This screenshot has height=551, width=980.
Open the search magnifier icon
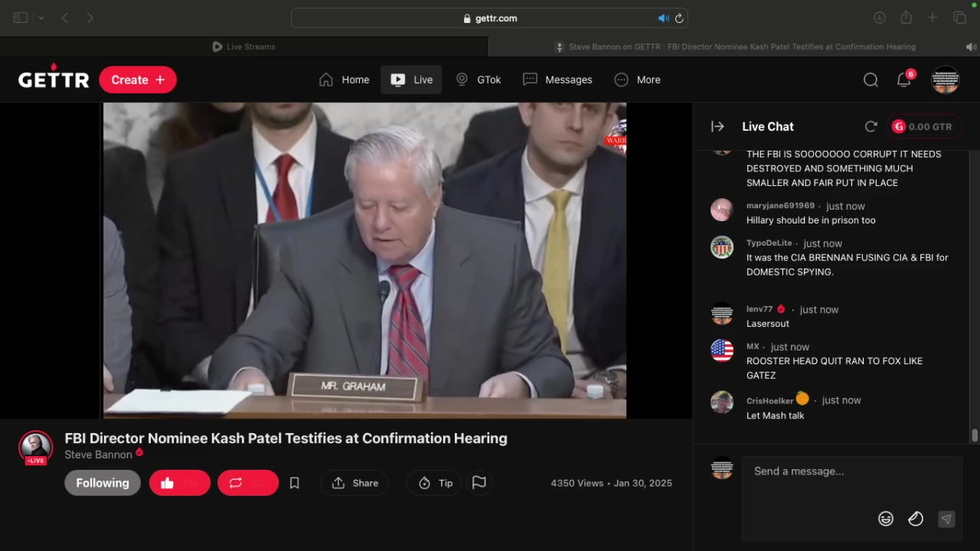point(871,80)
